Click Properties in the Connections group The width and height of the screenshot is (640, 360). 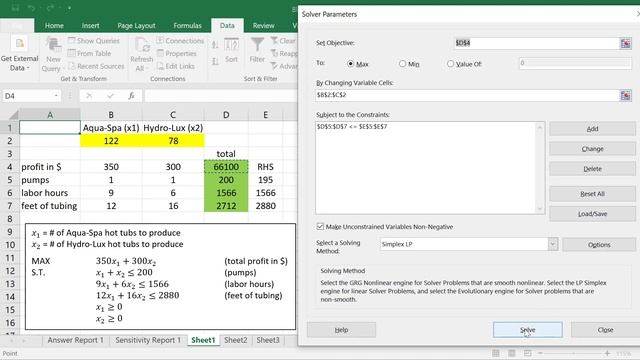tap(176, 53)
